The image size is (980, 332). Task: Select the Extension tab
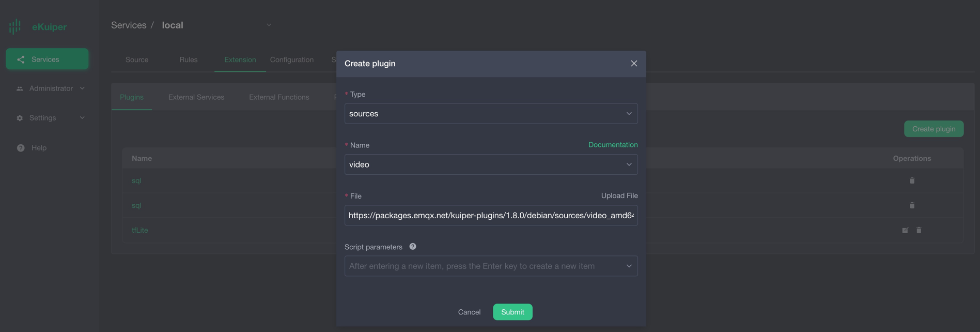[x=240, y=60]
